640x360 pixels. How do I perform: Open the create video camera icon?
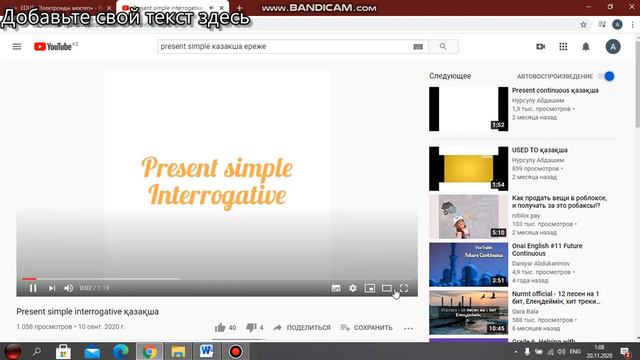[x=540, y=47]
